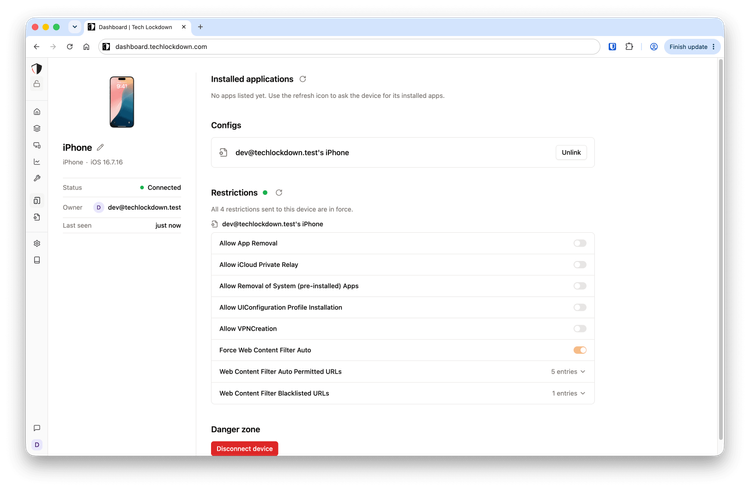The width and height of the screenshot is (750, 490).
Task: Toggle Allow Removal of System Apps switch
Action: (580, 286)
